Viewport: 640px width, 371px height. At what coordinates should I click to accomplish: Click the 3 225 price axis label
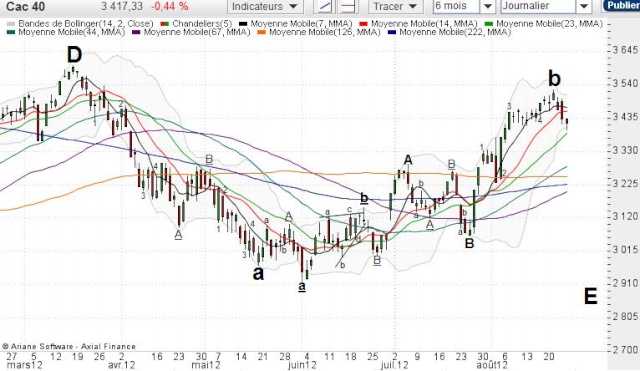click(625, 183)
